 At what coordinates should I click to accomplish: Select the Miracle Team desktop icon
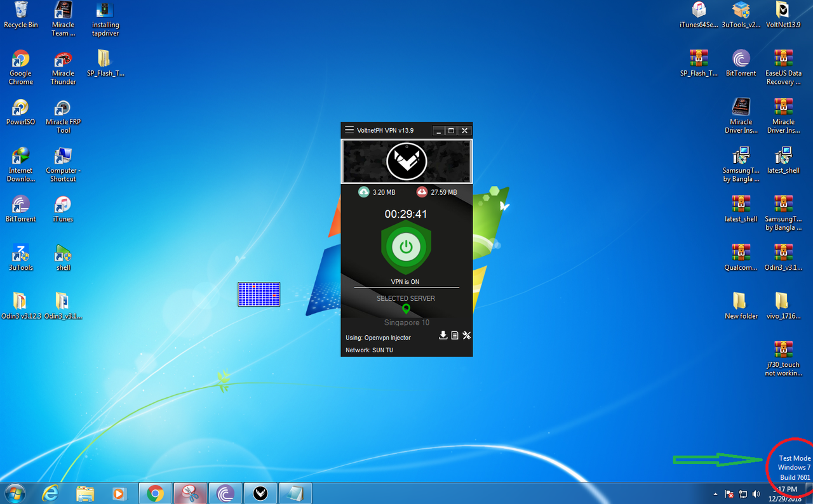click(64, 19)
